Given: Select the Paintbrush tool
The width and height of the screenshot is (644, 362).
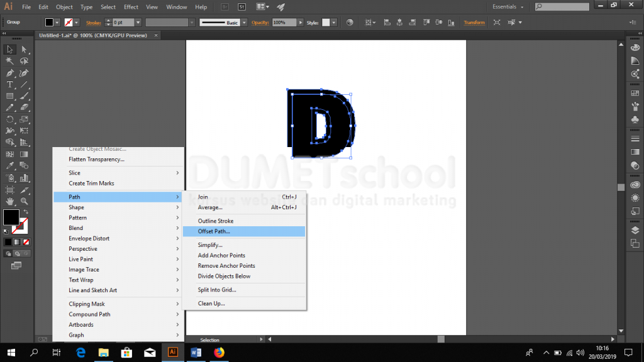Looking at the screenshot, I should click(25, 96).
